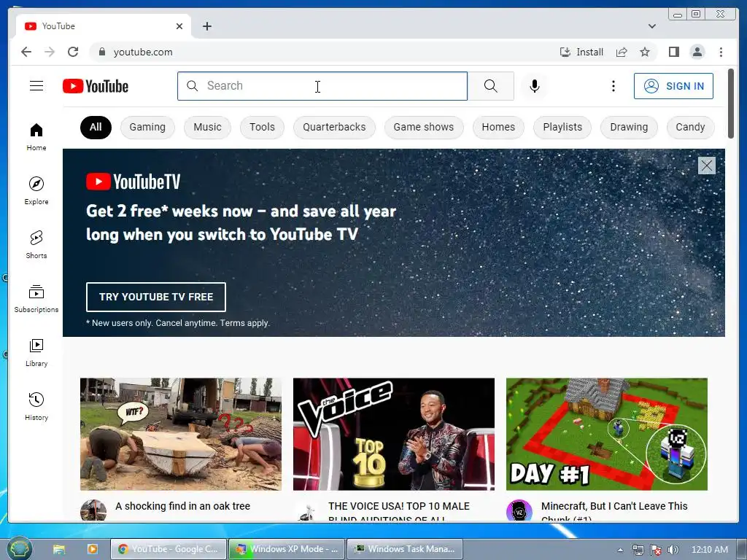The image size is (747, 560).
Task: Click the YouTube logo
Action: coord(96,86)
